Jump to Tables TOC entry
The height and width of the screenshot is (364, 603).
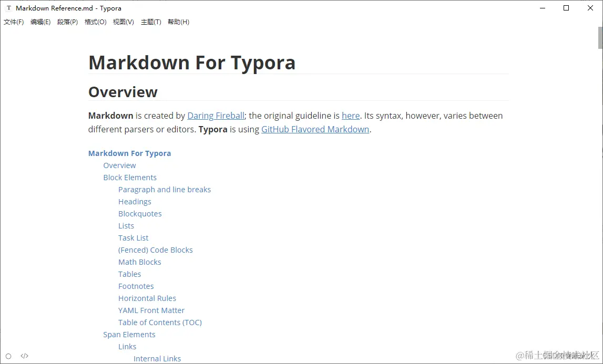click(130, 274)
